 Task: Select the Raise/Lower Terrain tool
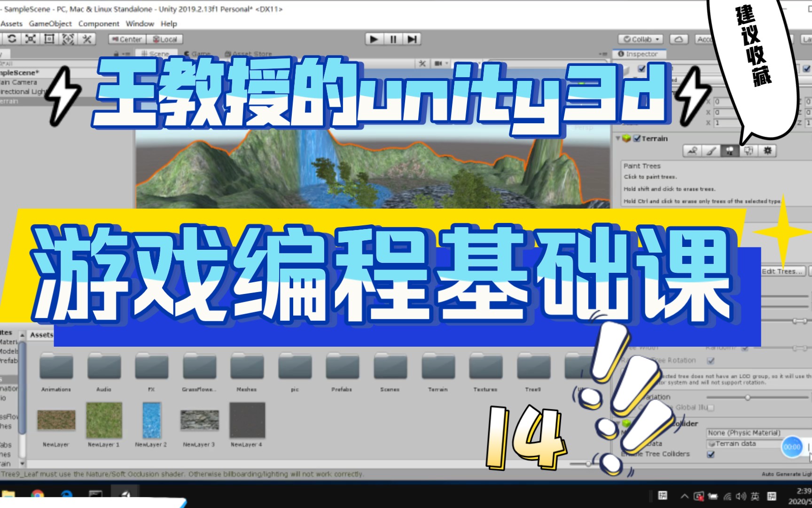[692, 151]
